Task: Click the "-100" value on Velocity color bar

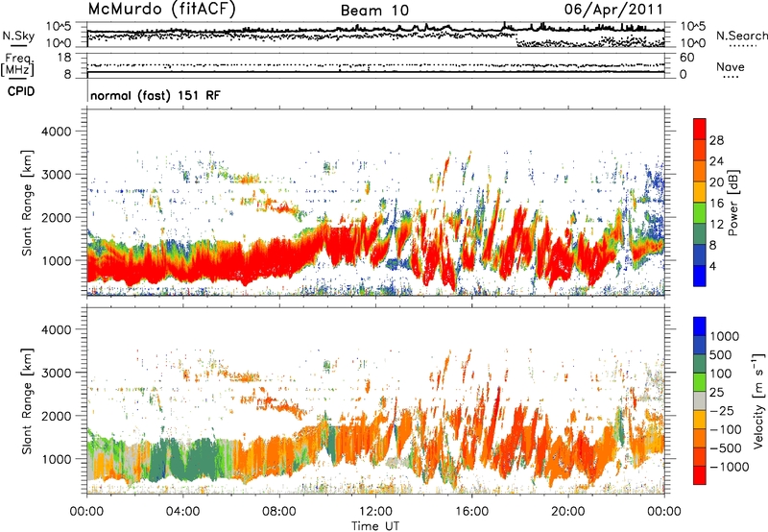Action: pos(726,429)
